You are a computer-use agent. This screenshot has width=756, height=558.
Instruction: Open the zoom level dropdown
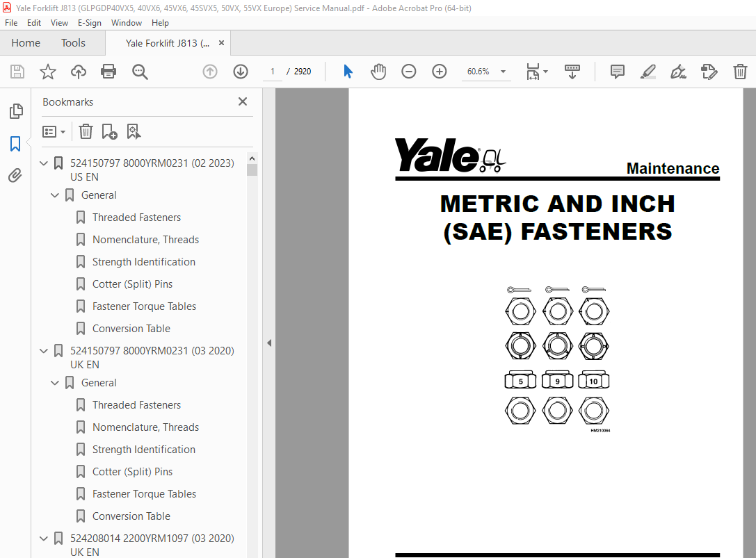click(x=503, y=72)
